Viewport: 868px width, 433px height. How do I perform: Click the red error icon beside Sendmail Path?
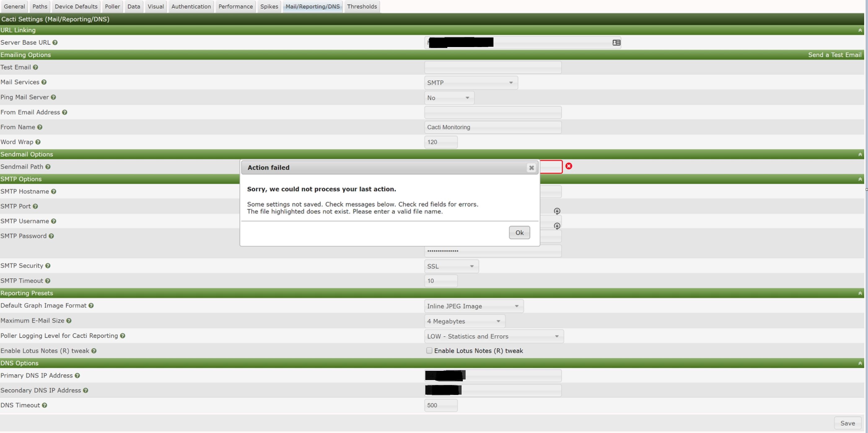pyautogui.click(x=569, y=166)
